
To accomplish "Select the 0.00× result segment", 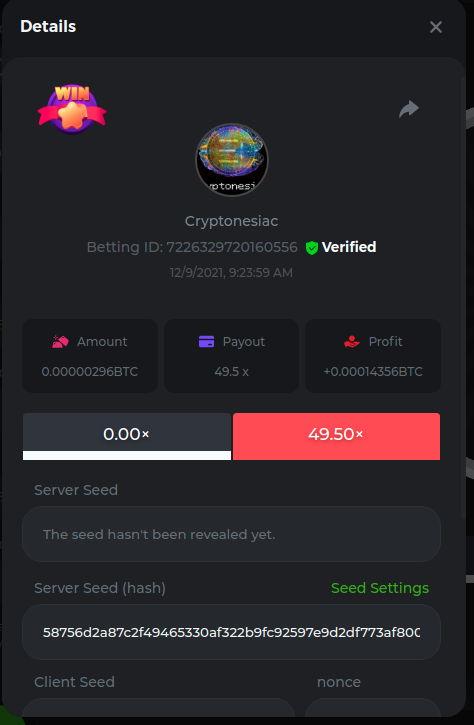I will pos(127,434).
